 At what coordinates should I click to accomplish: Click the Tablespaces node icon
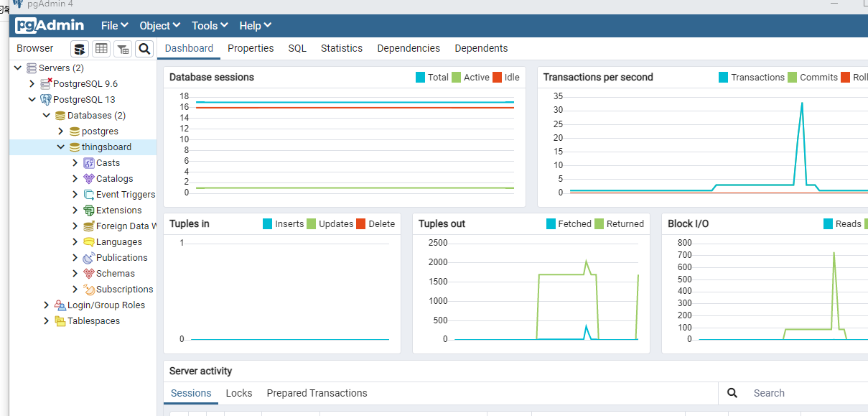pos(60,321)
